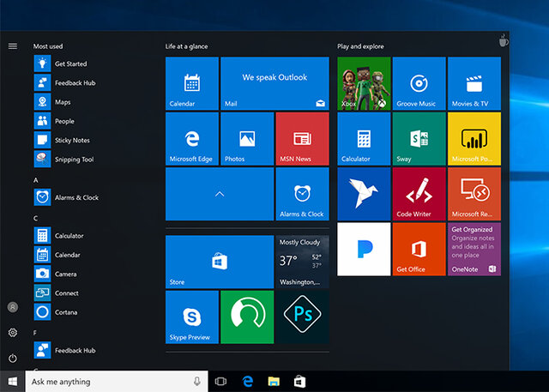549x392 pixels.
Task: Open the green gauge app tile
Action: pyautogui.click(x=247, y=317)
